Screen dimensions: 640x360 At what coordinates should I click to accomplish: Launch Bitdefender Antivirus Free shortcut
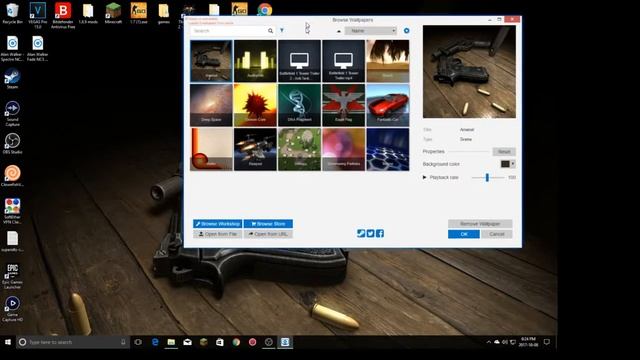click(x=63, y=16)
